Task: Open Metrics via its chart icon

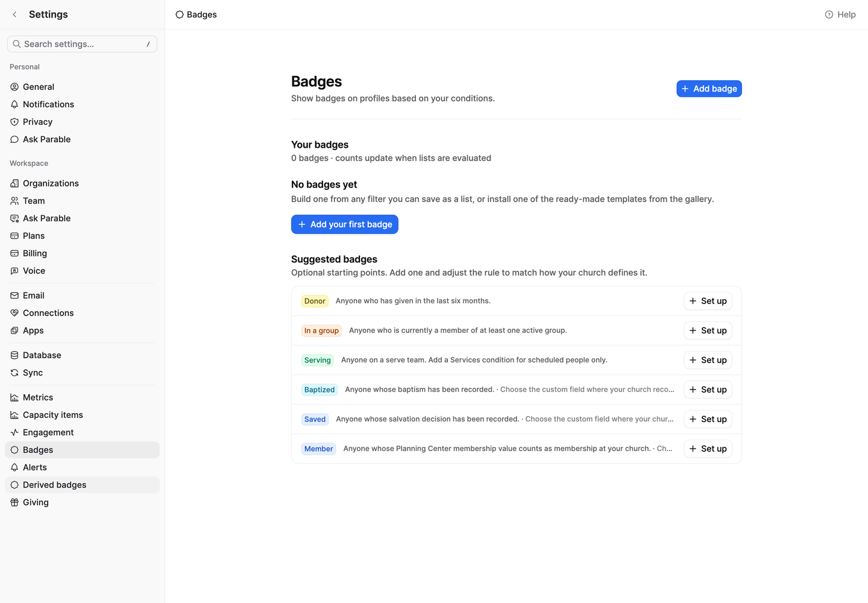Action: point(14,397)
